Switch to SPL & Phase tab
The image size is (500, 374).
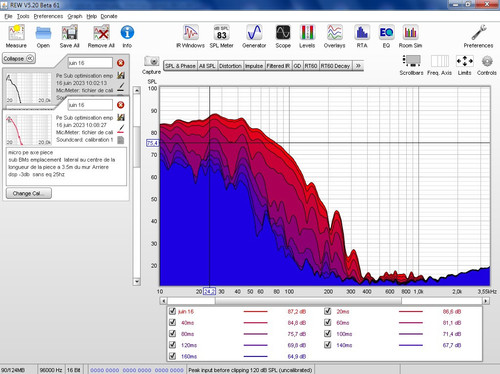tap(180, 66)
